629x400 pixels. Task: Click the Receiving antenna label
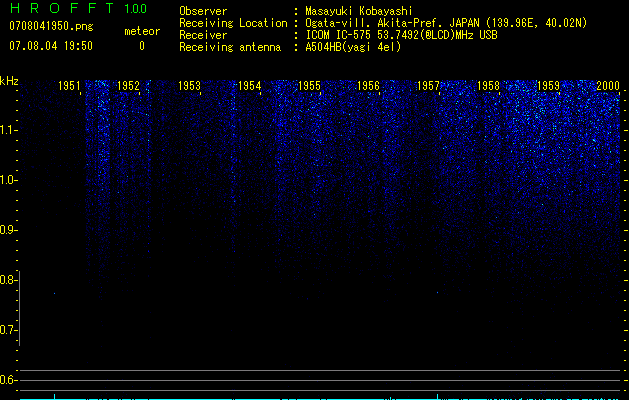coord(230,47)
